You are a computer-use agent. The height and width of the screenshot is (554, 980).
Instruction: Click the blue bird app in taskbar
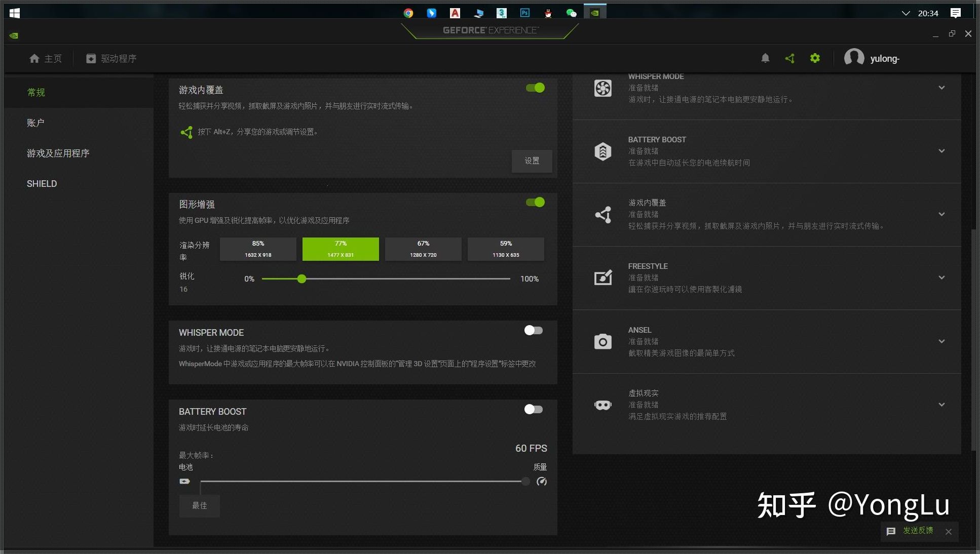click(432, 13)
